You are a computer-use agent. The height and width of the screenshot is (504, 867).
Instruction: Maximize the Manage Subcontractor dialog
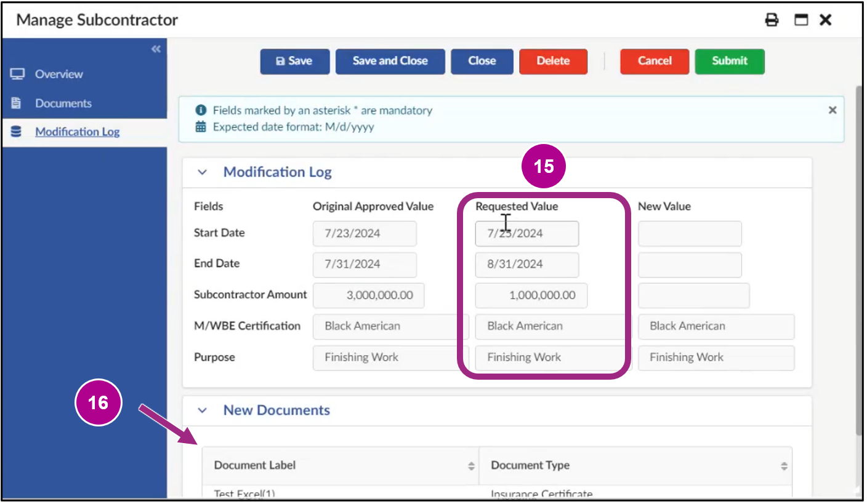(800, 20)
